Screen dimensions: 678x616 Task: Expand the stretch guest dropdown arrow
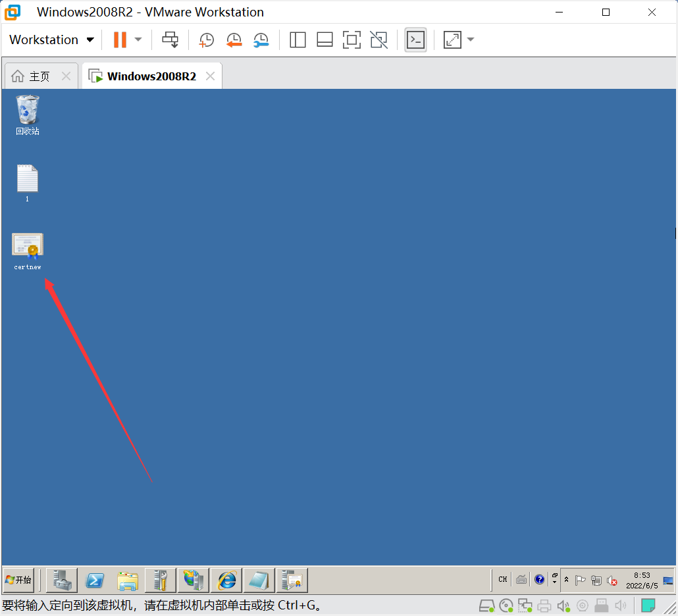tap(471, 39)
